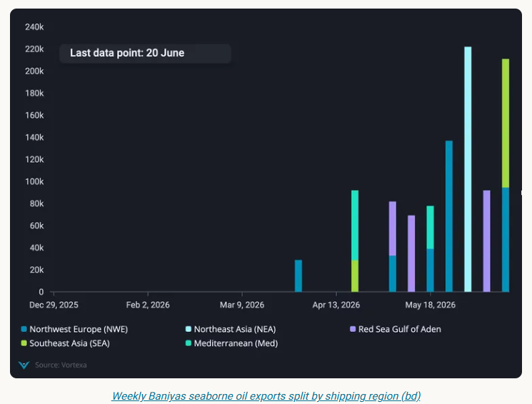The width and height of the screenshot is (532, 404).
Task: Click the 100k y-axis label
Action: click(34, 181)
